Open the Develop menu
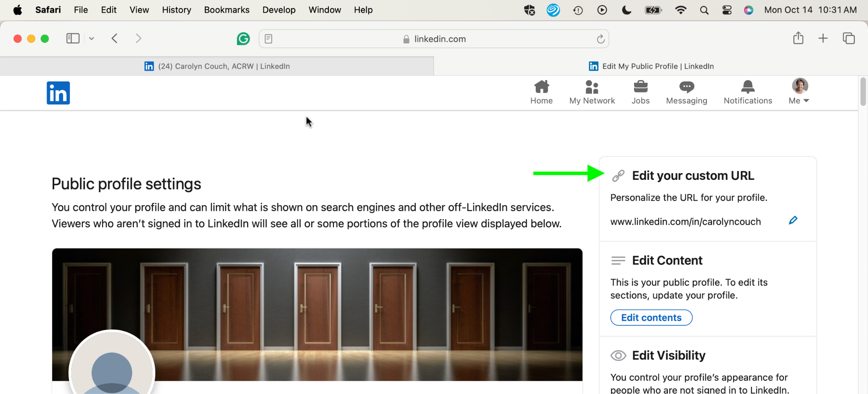The width and height of the screenshot is (868, 394). (x=279, y=10)
